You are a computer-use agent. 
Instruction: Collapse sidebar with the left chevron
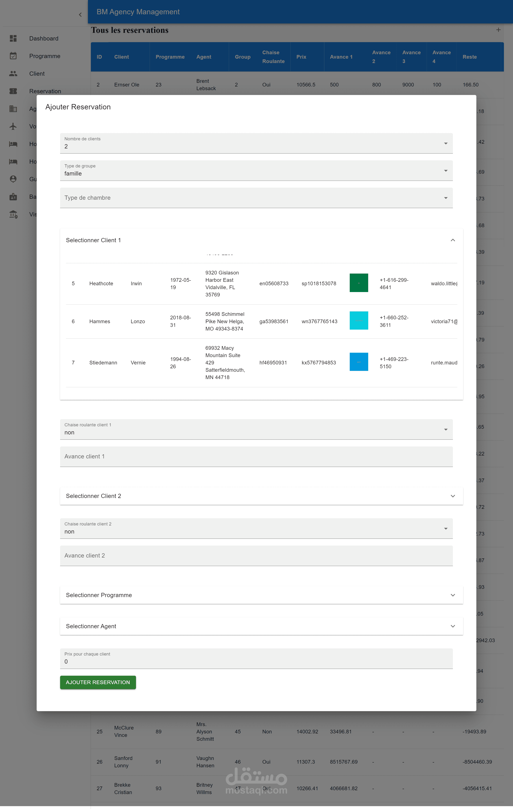(80, 14)
